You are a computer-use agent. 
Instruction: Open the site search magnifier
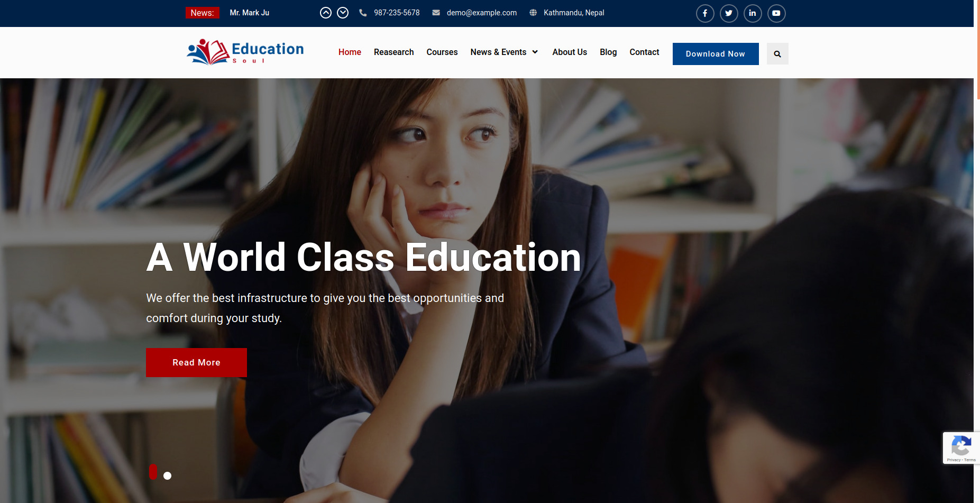(777, 53)
